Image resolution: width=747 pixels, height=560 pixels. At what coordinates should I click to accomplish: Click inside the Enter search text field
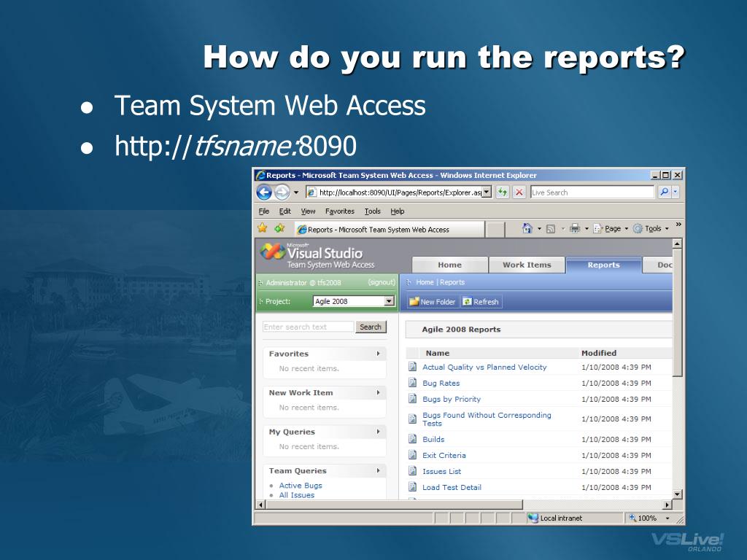click(x=308, y=327)
